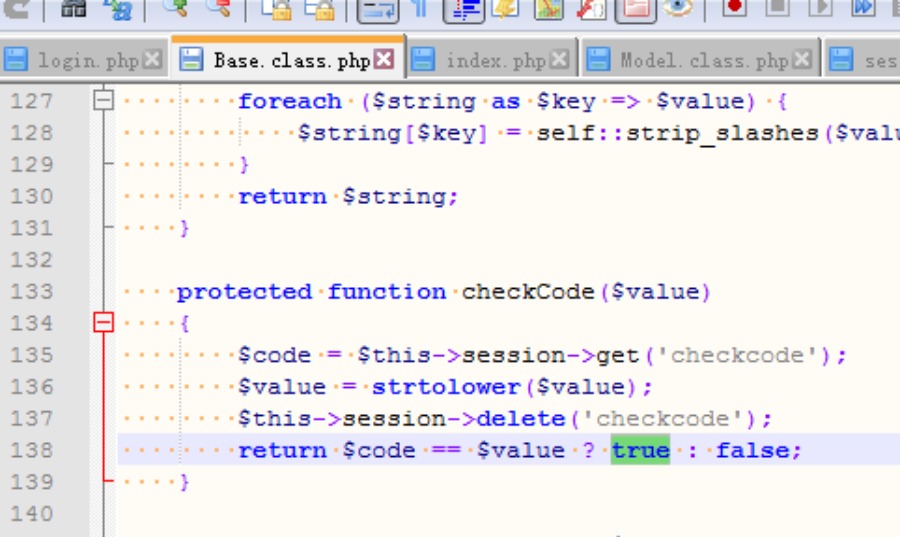This screenshot has width=900, height=537.
Task: Click the disk icon on login.php tab
Action: tap(16, 60)
